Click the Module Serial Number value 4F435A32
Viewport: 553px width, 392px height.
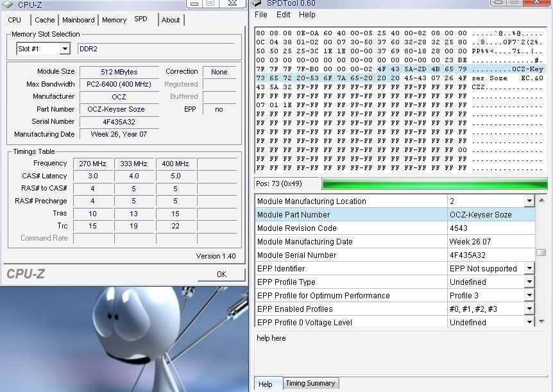(491, 255)
